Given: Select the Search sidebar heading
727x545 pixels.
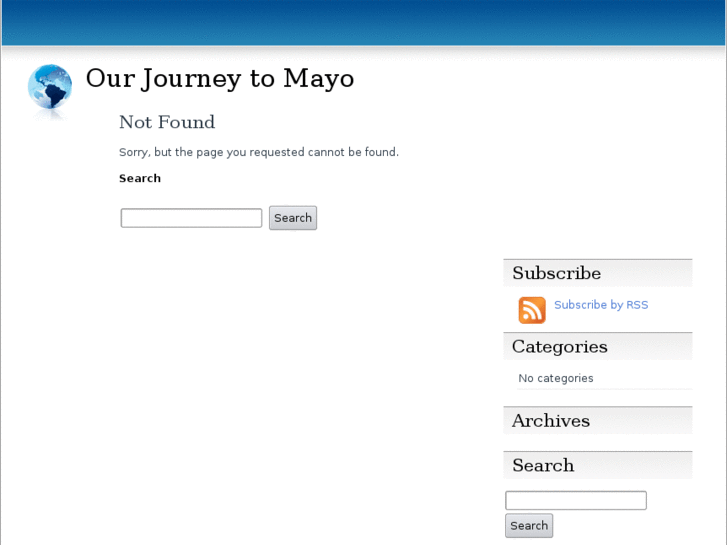Looking at the screenshot, I should pyautogui.click(x=543, y=465).
